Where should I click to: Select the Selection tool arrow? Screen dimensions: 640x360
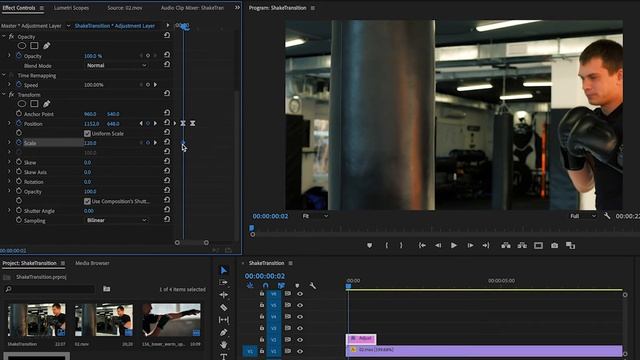(224, 270)
